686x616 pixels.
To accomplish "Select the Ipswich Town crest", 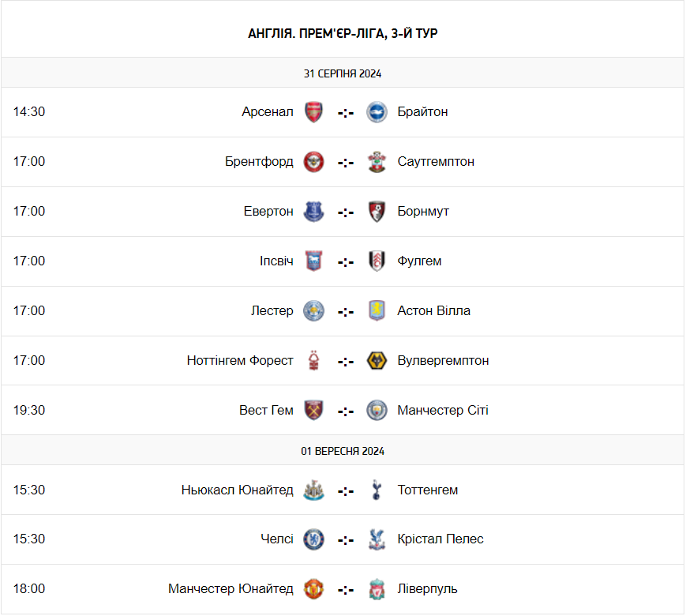I will pyautogui.click(x=313, y=261).
